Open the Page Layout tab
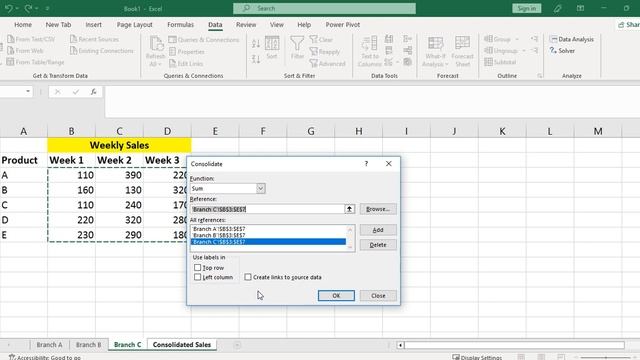Image resolution: width=640 pixels, height=360 pixels. (134, 25)
